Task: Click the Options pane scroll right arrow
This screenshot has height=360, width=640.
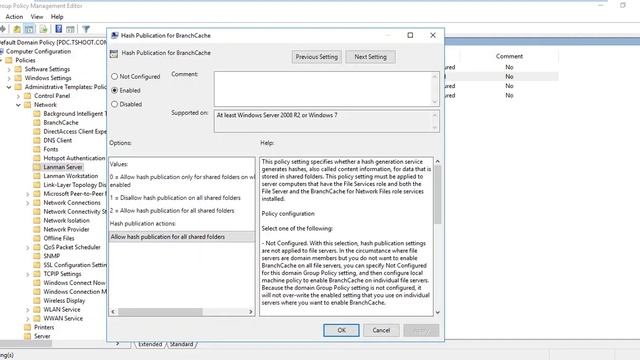Action: (251, 312)
